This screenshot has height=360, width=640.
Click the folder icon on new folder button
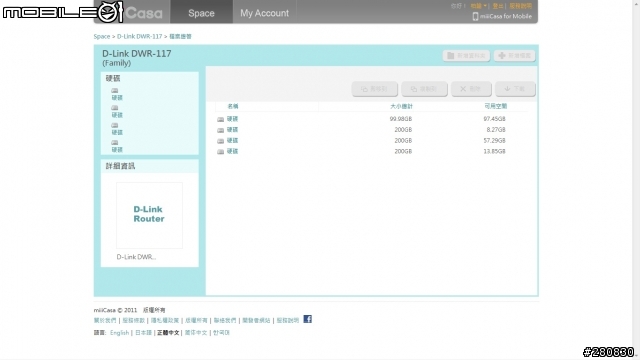[451, 56]
